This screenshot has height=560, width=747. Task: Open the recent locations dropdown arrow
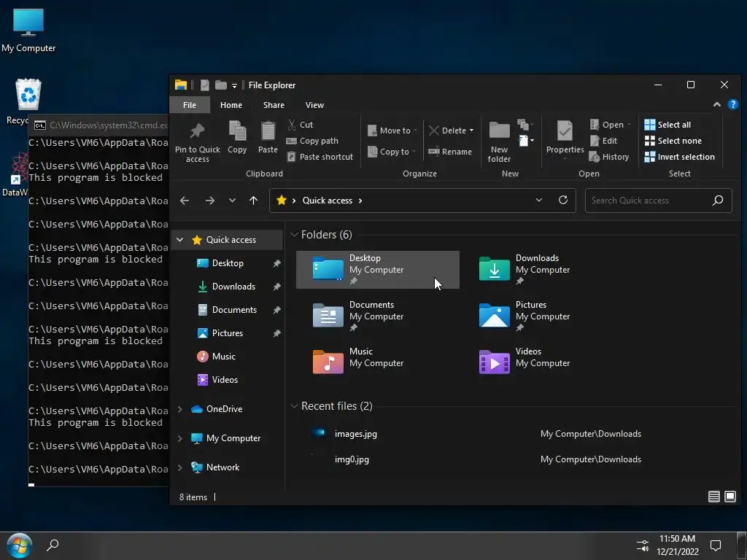(232, 201)
